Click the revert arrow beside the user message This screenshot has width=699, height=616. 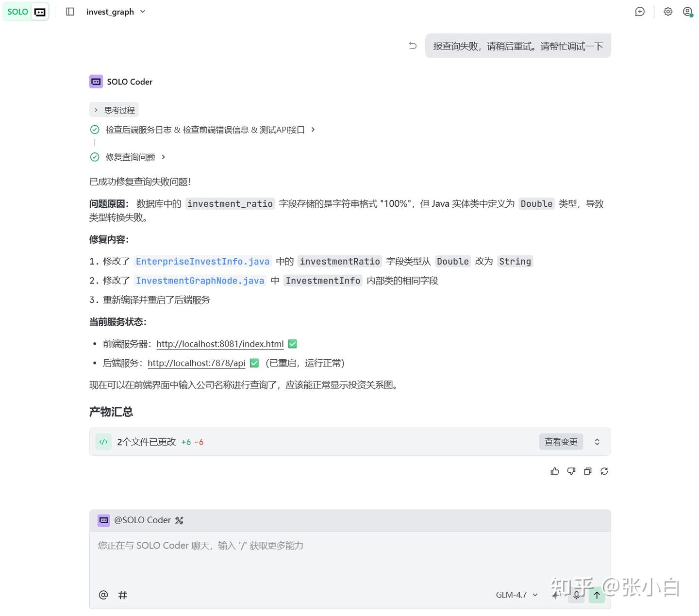[x=413, y=46]
